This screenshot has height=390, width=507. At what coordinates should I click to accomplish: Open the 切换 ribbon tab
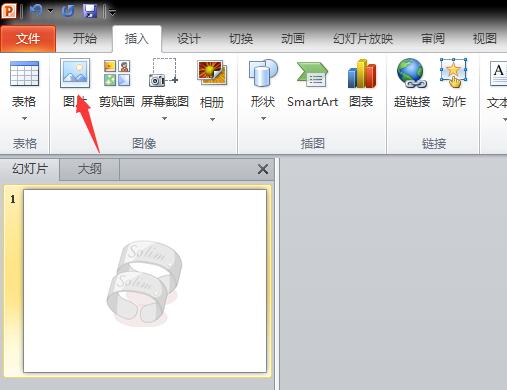point(241,39)
